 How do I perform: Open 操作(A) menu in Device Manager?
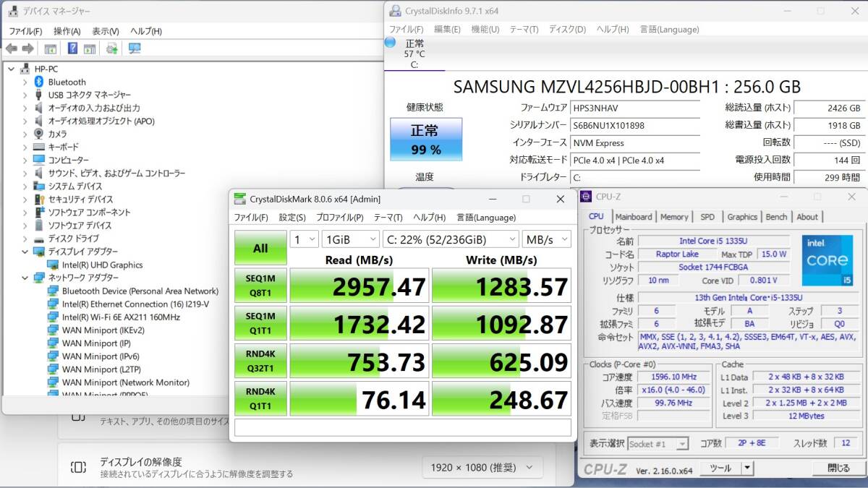coord(67,31)
